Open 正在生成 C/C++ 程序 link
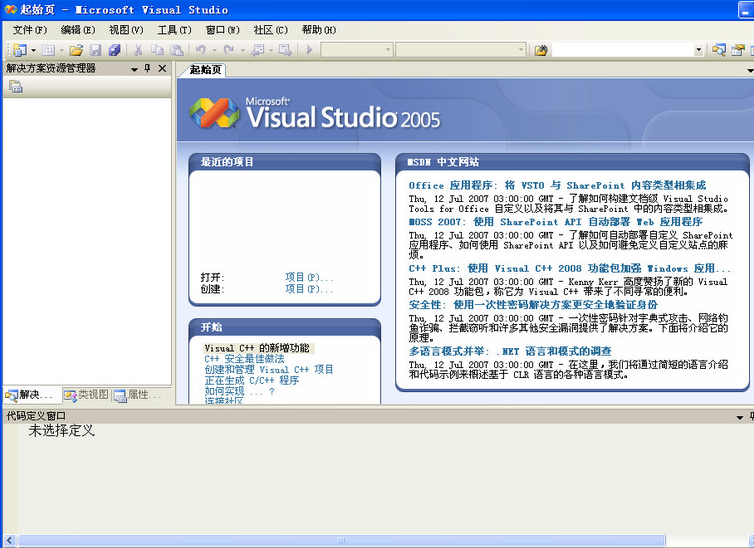 [x=252, y=381]
